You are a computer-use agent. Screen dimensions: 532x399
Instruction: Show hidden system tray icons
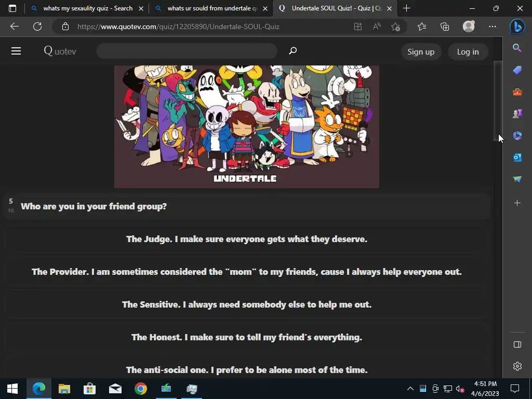click(410, 389)
